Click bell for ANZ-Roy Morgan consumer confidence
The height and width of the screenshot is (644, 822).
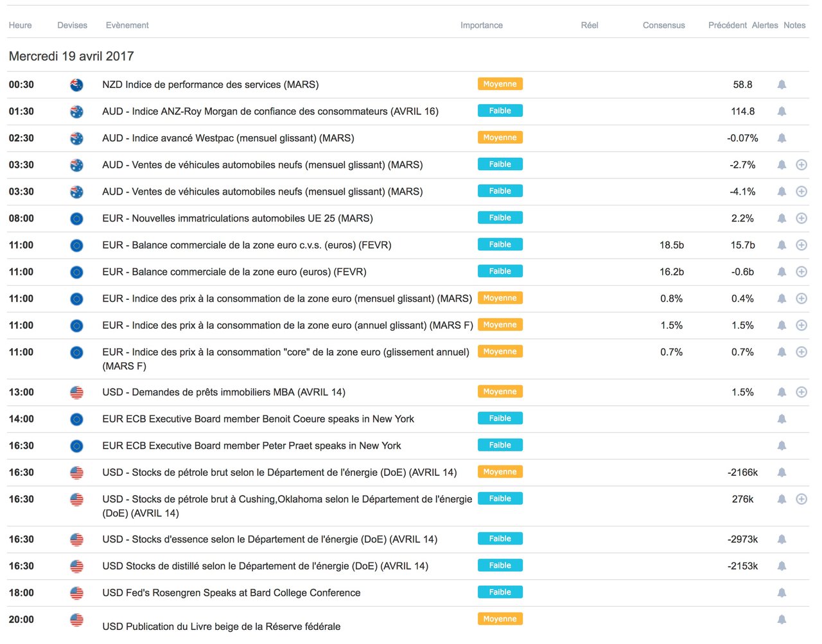point(782,112)
